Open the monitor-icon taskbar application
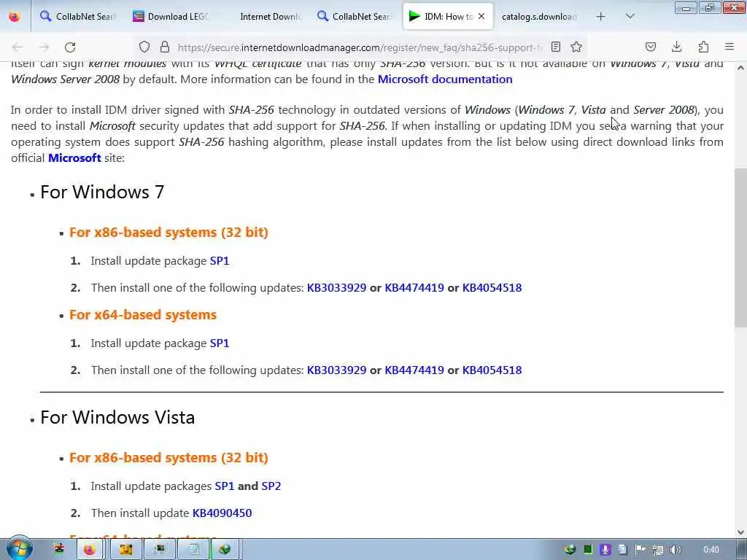Viewport: 747px width, 560px height. tap(160, 550)
